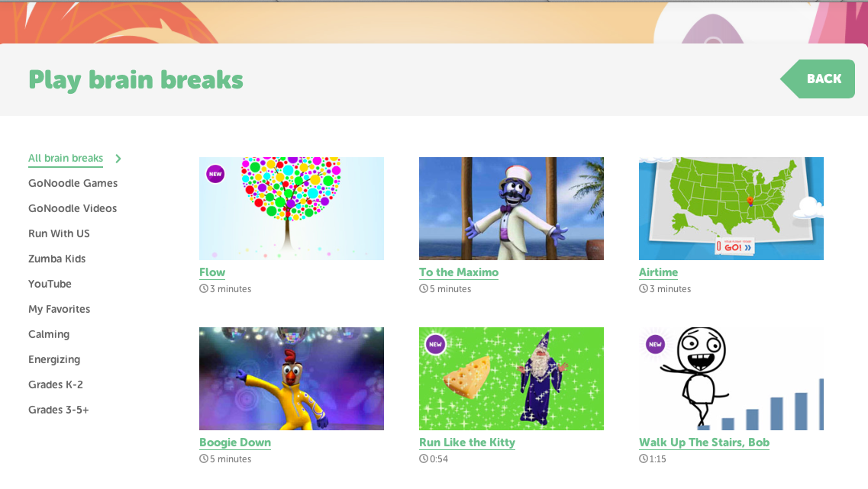Select Zumba Kids category
This screenshot has width=868, height=489.
click(x=57, y=259)
